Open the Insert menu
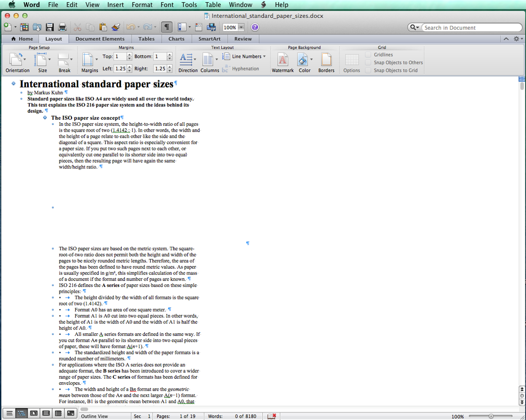 (x=116, y=5)
